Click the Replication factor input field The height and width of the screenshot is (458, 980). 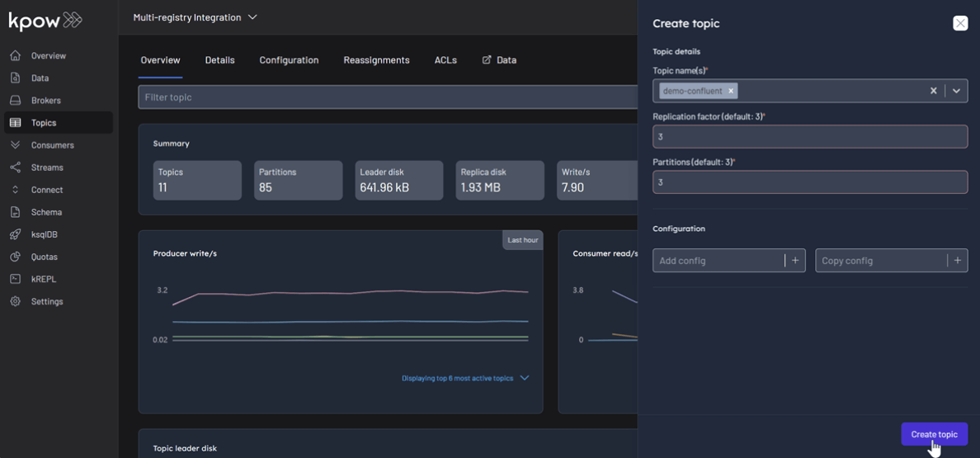(809, 137)
